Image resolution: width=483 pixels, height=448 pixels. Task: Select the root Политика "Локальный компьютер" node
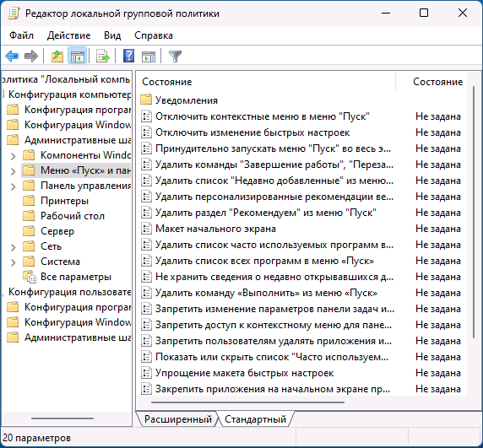click(x=66, y=79)
